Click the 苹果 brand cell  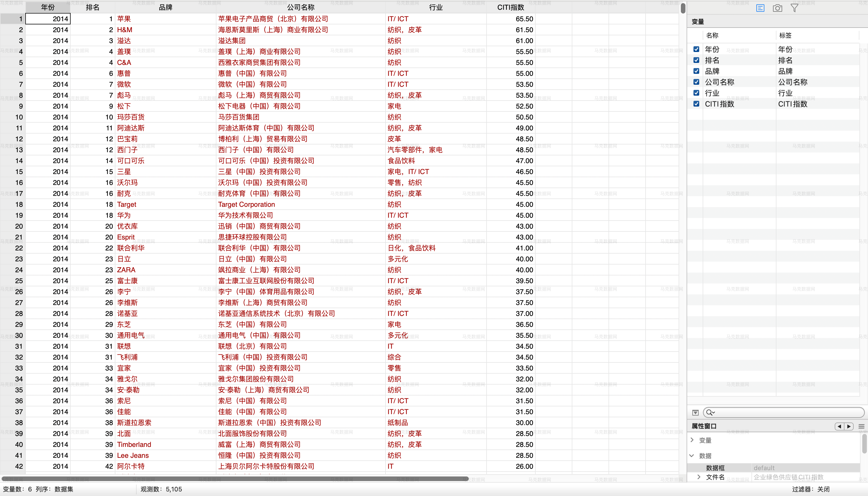coord(165,19)
